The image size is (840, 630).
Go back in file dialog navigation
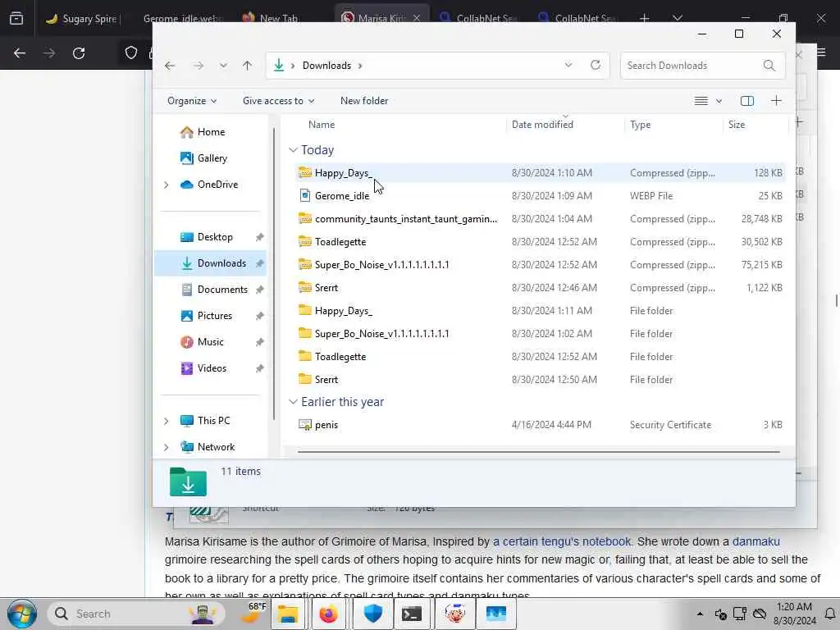pyautogui.click(x=170, y=66)
